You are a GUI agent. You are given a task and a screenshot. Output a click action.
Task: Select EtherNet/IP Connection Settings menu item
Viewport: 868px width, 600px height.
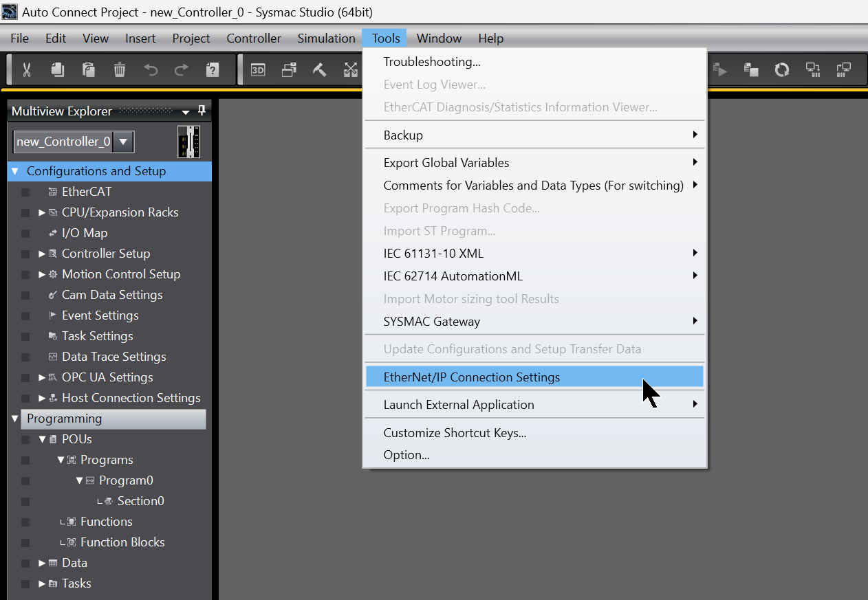(534, 377)
